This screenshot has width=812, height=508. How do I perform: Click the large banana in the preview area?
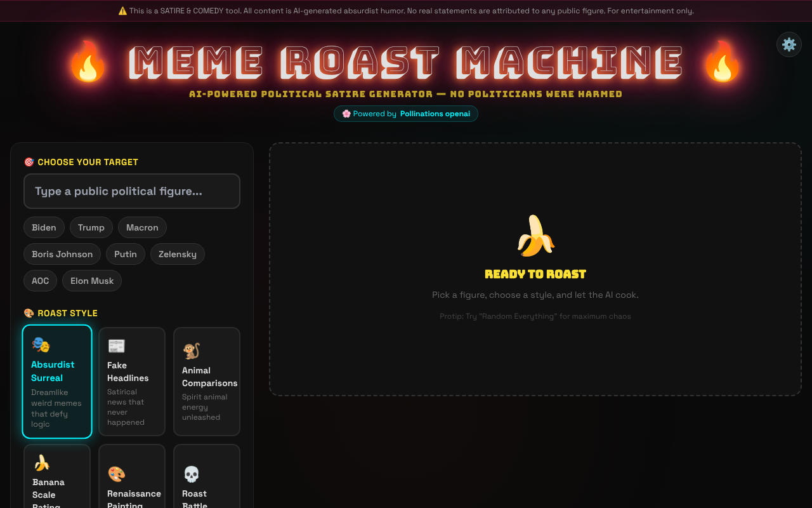pos(535,236)
